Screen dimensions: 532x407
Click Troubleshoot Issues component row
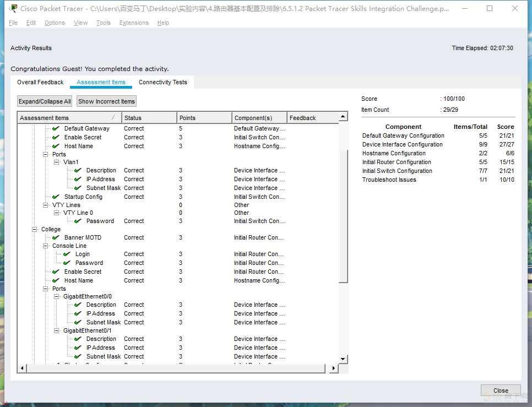coord(438,180)
